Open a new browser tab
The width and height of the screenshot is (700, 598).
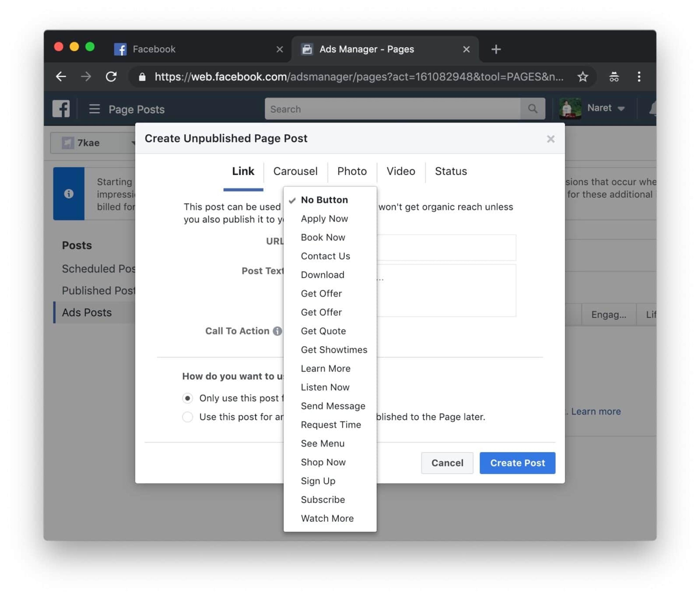[496, 49]
